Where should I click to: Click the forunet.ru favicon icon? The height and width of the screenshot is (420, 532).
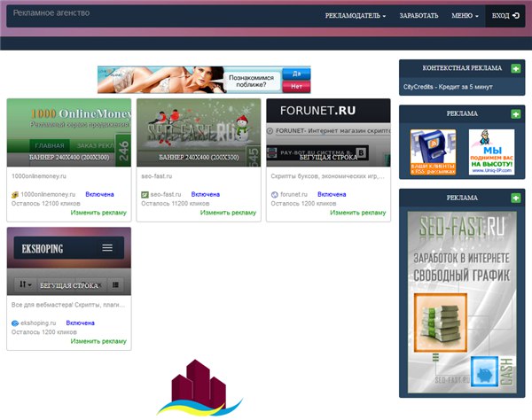(275, 195)
